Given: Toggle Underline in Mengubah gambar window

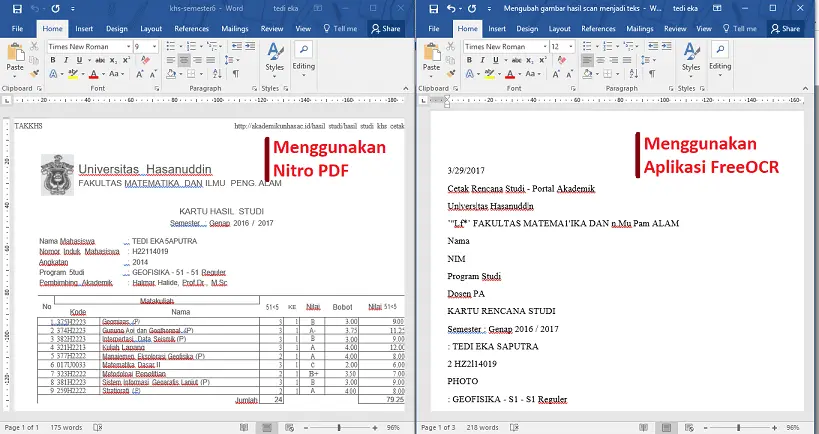Looking at the screenshot, I should click(496, 60).
